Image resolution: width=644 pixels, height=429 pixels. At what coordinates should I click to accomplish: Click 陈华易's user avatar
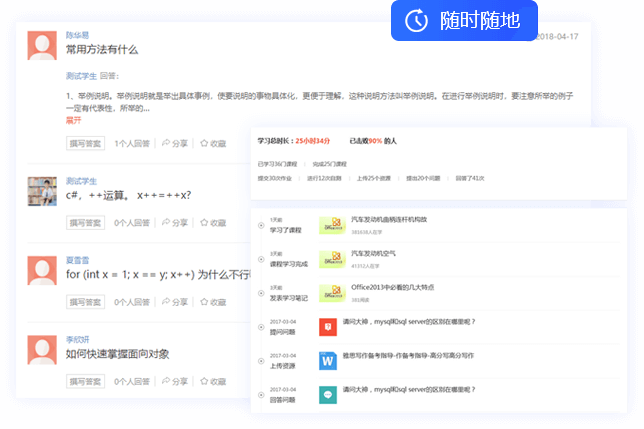coord(42,46)
